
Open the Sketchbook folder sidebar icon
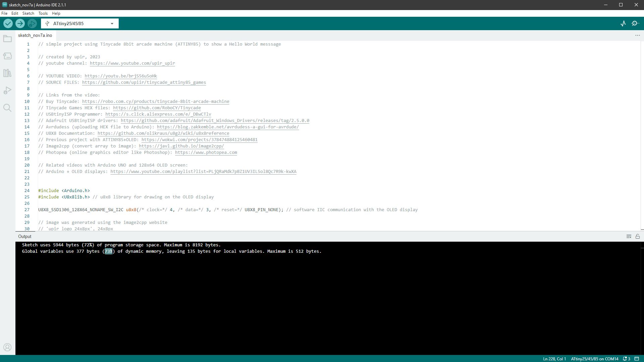tap(7, 39)
